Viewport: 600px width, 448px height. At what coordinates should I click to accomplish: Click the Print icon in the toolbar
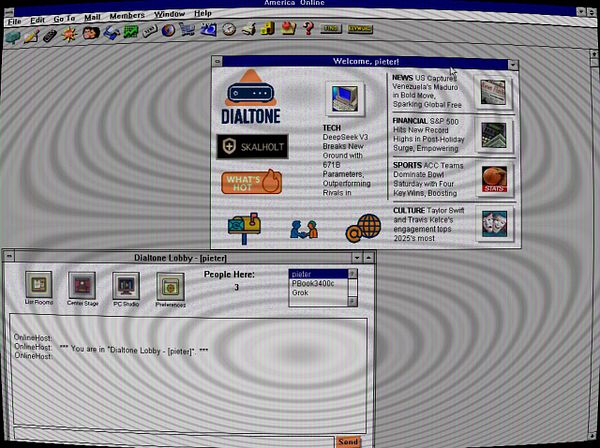click(249, 29)
